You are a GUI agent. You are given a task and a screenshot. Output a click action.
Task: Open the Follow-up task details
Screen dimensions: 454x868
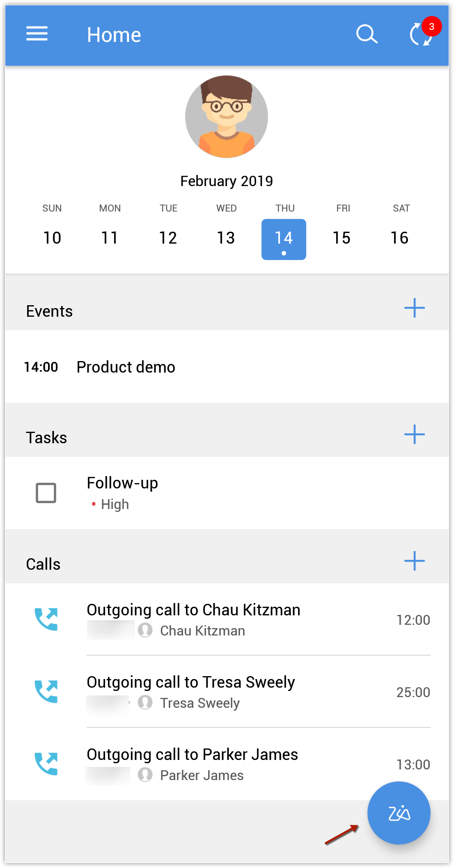click(x=122, y=484)
